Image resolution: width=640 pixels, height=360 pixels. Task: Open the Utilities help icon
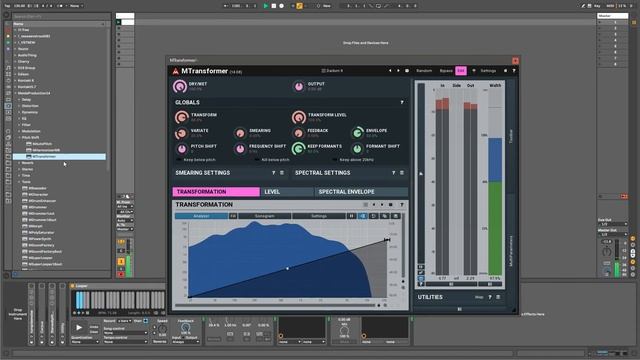[x=490, y=297]
